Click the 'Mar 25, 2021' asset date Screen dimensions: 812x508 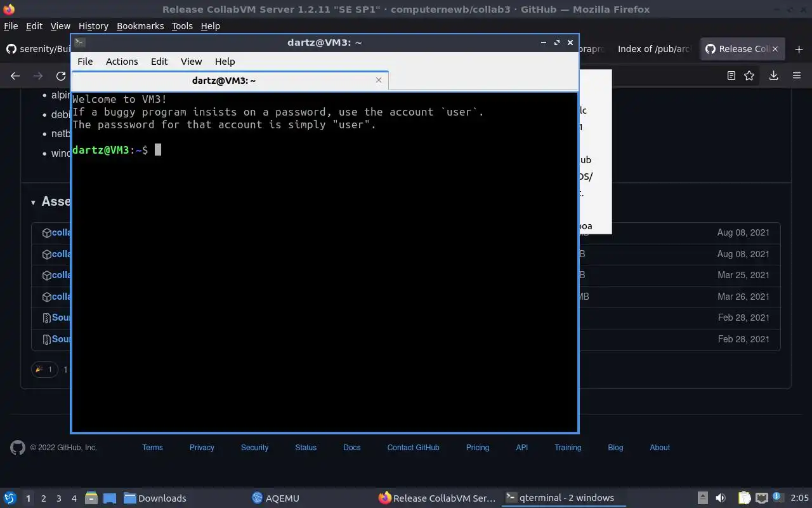point(743,275)
